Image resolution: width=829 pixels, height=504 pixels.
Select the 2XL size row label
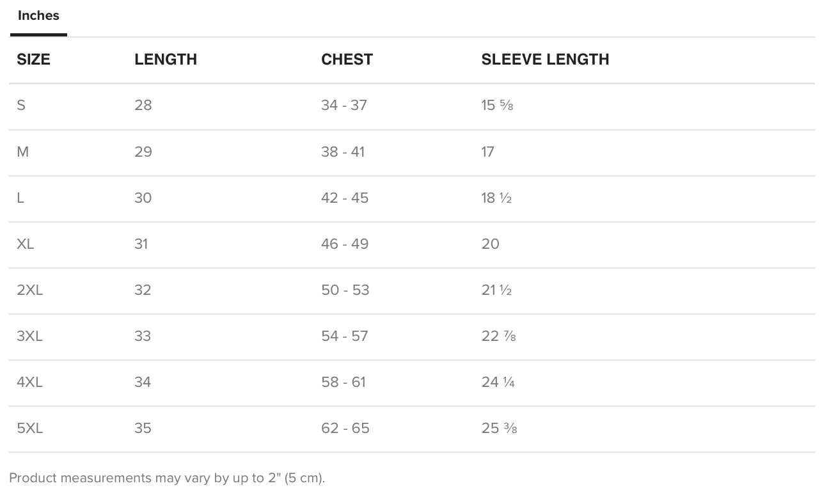30,290
